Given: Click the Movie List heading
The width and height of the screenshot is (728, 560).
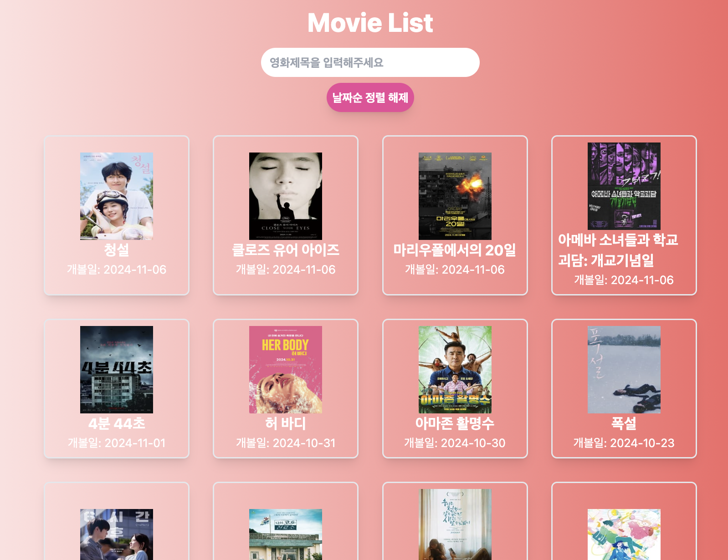Looking at the screenshot, I should tap(370, 23).
